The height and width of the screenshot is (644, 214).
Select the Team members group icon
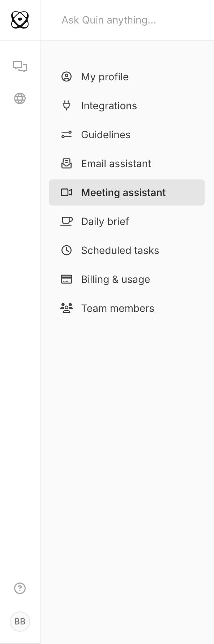[x=67, y=308]
